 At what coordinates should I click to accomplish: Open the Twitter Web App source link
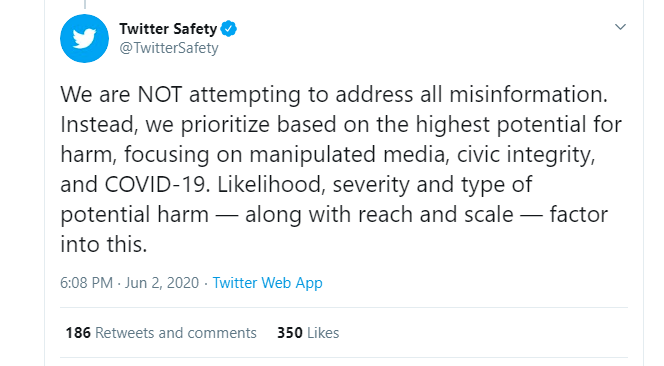pos(267,283)
